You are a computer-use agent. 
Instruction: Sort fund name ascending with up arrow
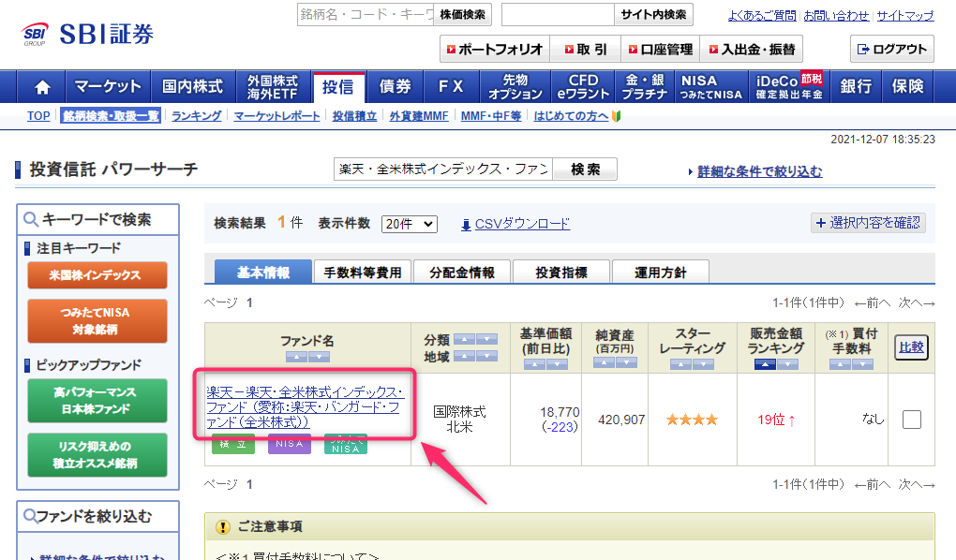[296, 357]
